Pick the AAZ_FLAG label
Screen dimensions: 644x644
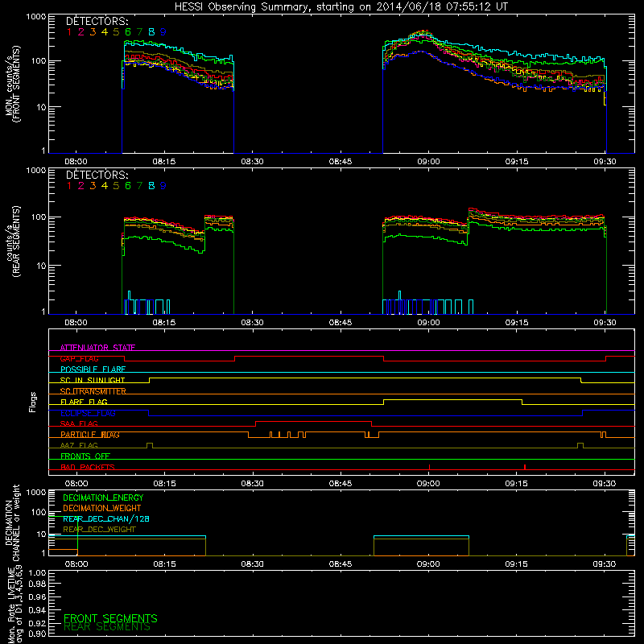coord(79,446)
